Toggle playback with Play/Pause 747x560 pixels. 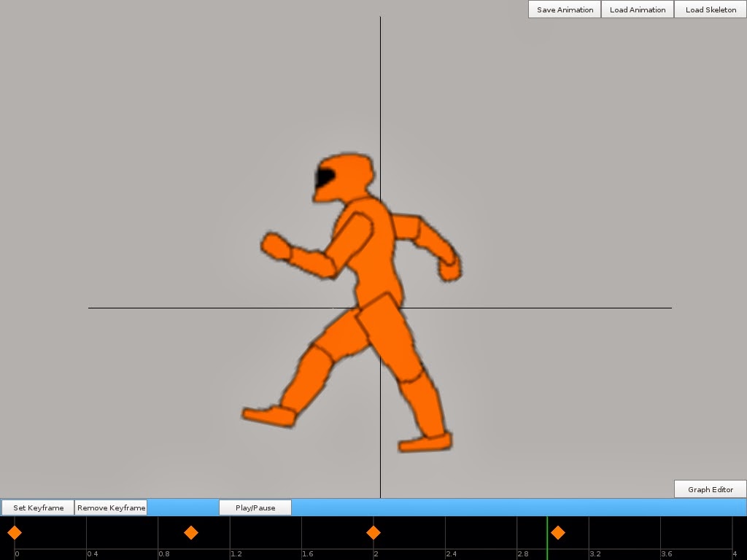[255, 507]
